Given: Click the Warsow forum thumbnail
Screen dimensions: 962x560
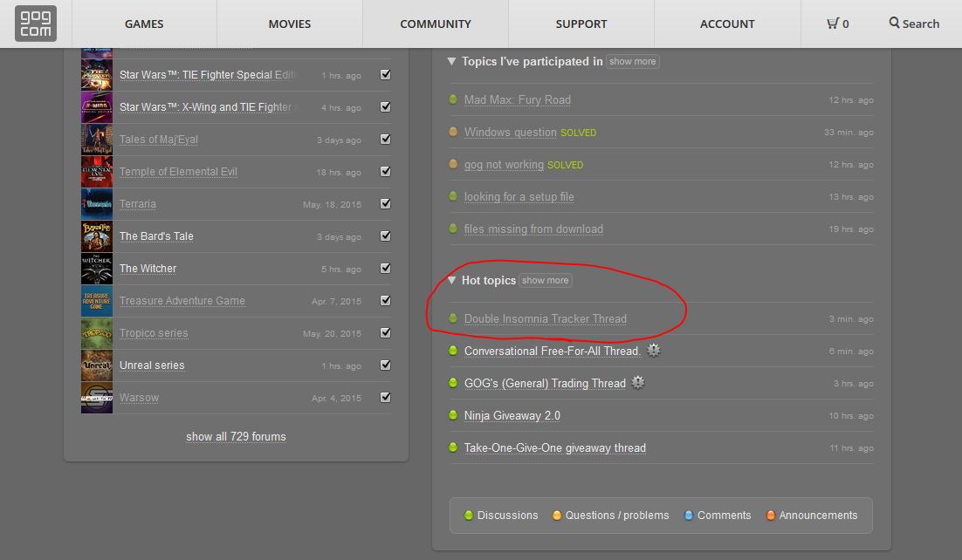Looking at the screenshot, I should 97,398.
